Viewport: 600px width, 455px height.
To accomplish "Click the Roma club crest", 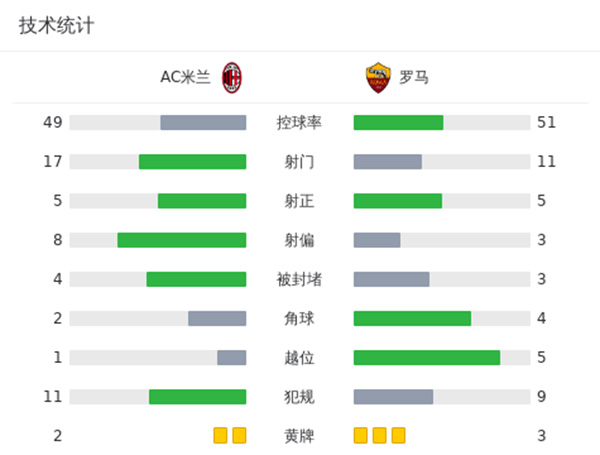I will 377,77.
